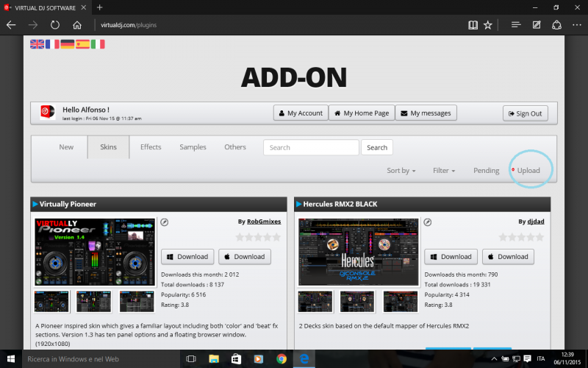Go to the browser home icon
The image size is (588, 368).
pos(77,25)
